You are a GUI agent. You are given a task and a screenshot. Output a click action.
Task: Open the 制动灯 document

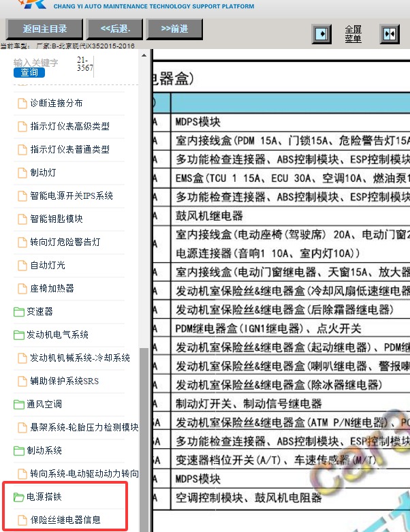click(43, 173)
